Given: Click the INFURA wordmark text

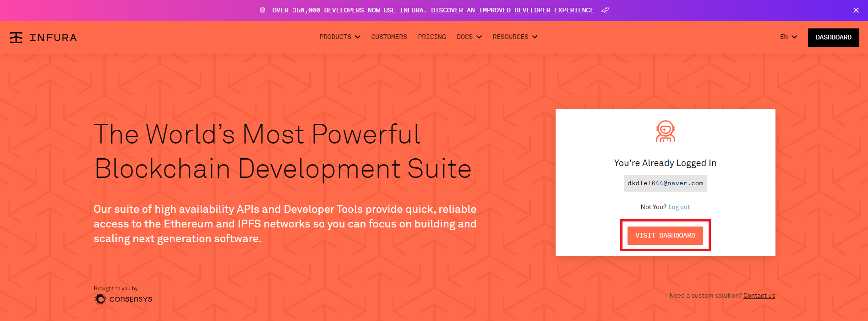Looking at the screenshot, I should click(53, 38).
